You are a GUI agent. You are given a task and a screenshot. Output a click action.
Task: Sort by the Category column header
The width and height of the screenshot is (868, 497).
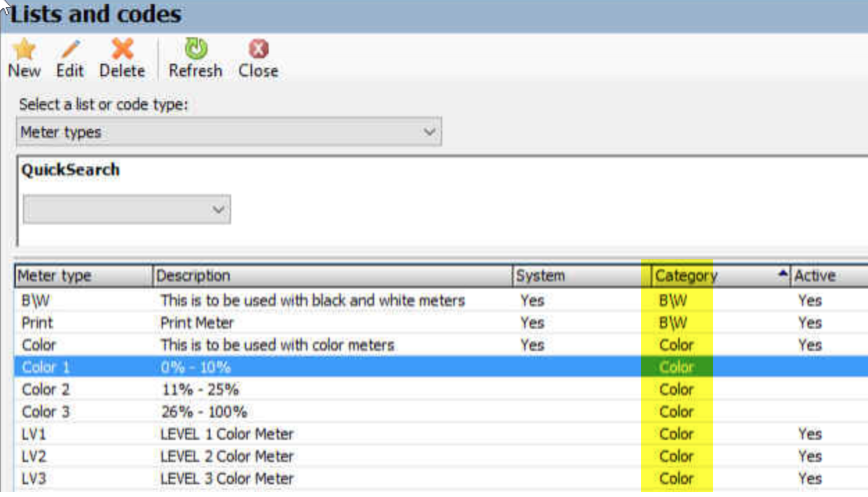pyautogui.click(x=720, y=275)
